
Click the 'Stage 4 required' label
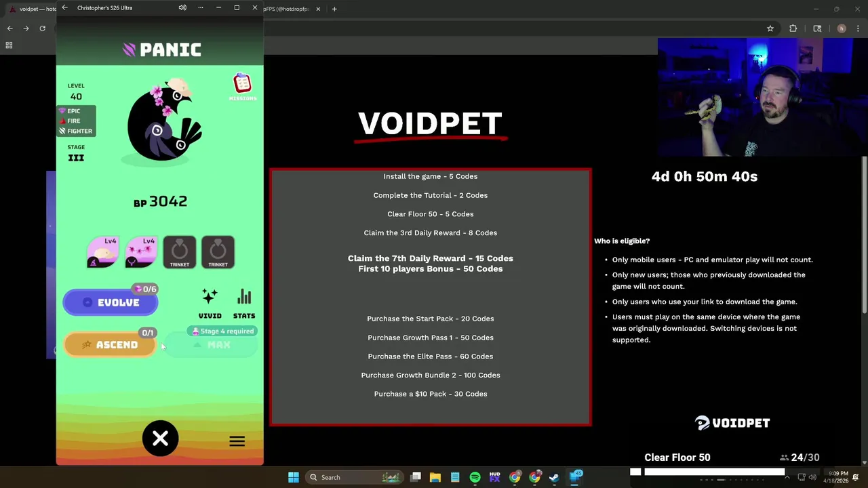coord(223,331)
